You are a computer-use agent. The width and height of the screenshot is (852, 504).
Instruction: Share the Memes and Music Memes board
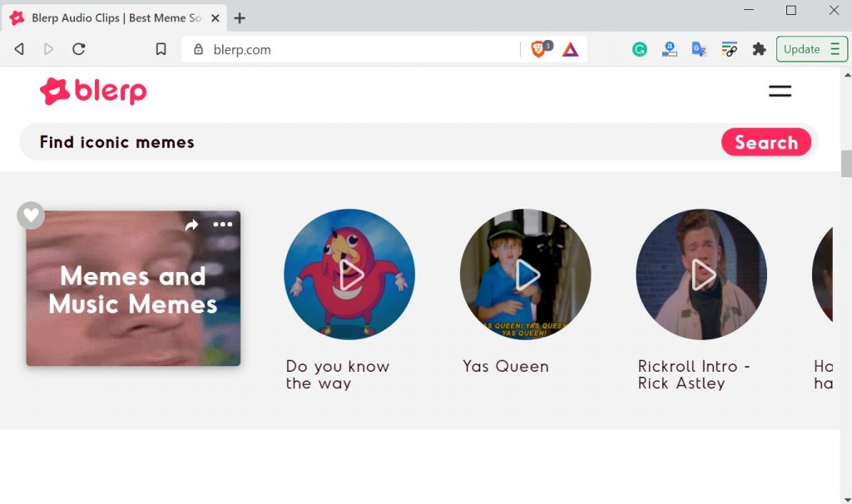191,225
